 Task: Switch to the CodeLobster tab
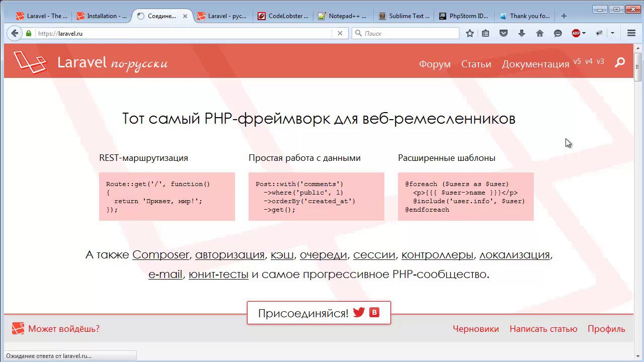tap(283, 16)
